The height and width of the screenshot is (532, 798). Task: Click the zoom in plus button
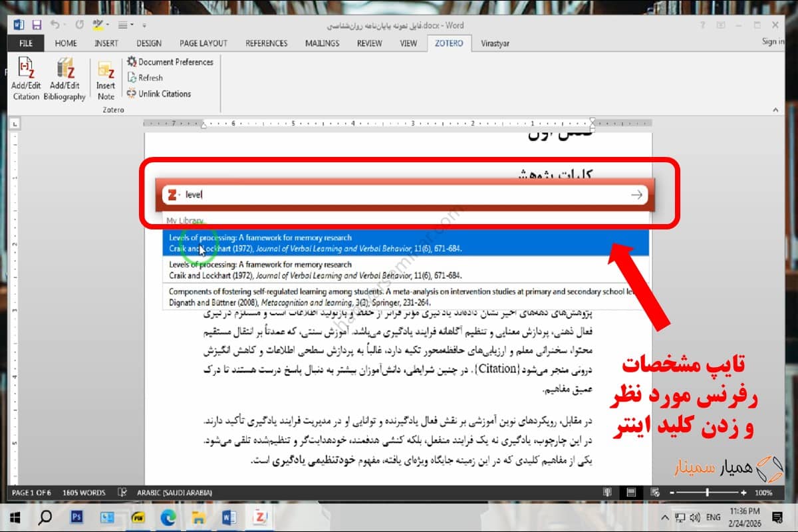[x=743, y=493]
